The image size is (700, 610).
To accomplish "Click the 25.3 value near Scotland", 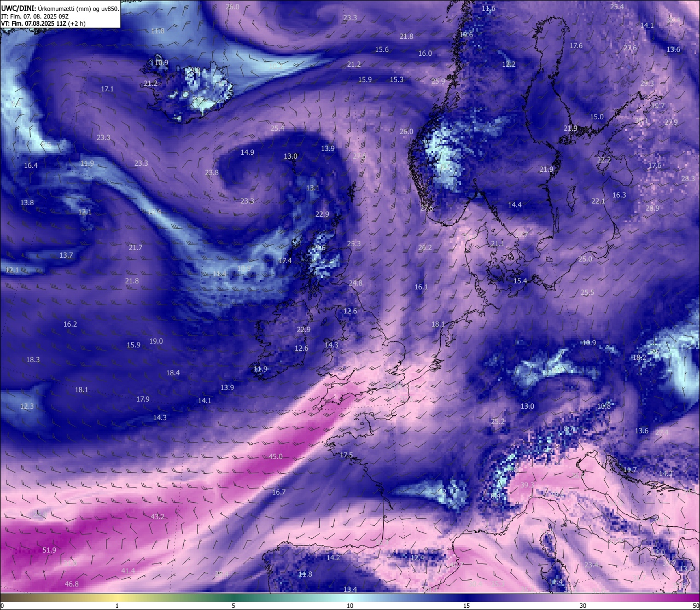I will tap(354, 244).
